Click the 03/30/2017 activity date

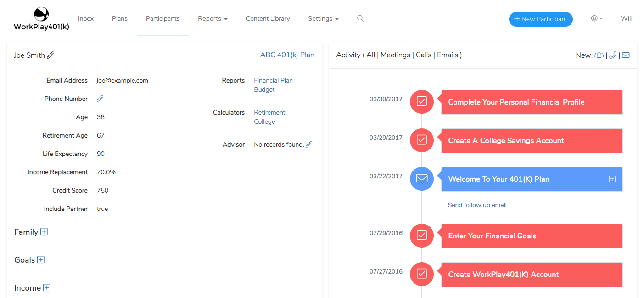[386, 99]
